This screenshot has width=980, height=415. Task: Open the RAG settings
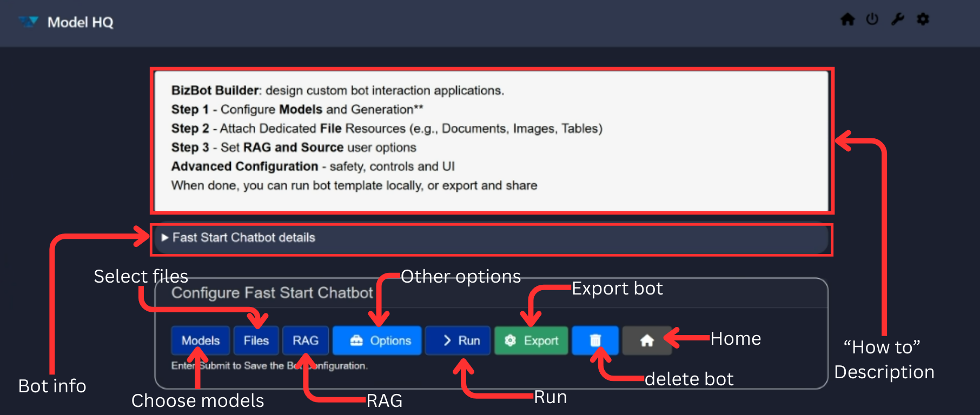point(306,340)
